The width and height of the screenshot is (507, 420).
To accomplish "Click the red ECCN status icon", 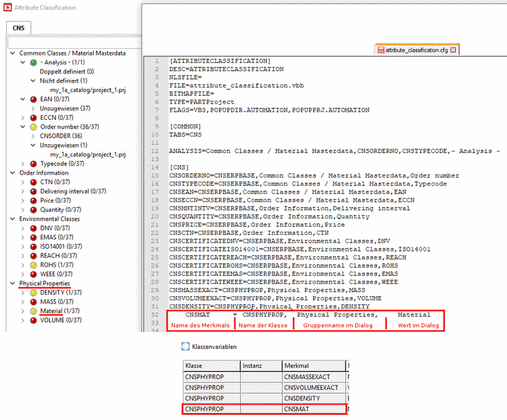I will point(33,118).
